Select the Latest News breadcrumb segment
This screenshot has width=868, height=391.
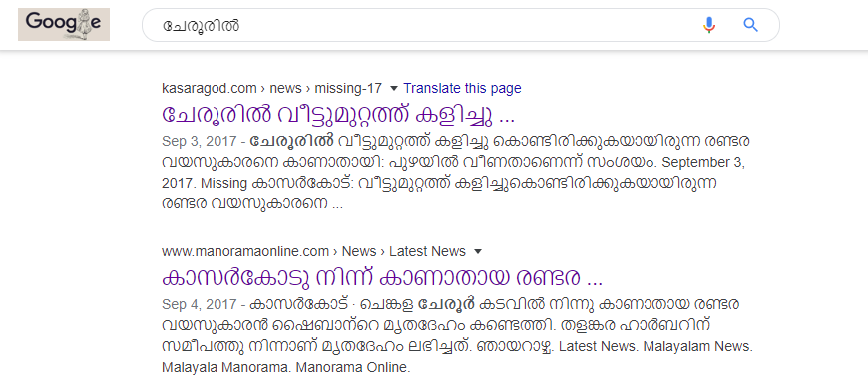click(427, 251)
